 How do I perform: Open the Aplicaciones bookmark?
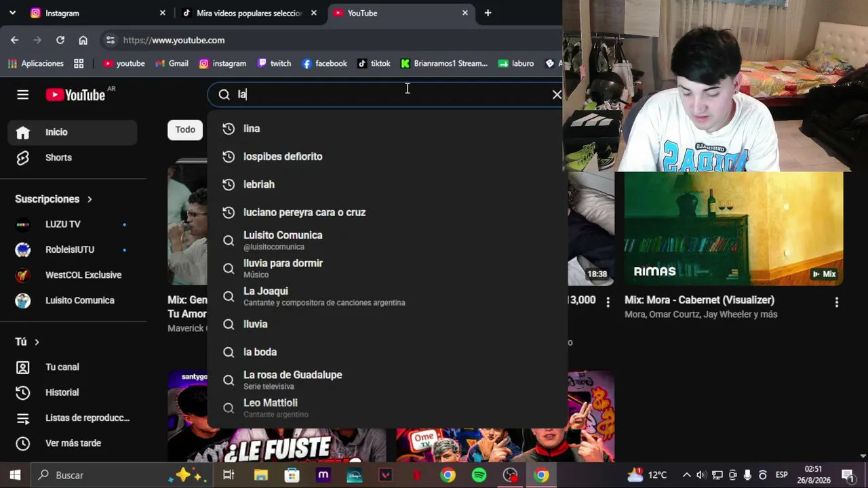point(36,63)
